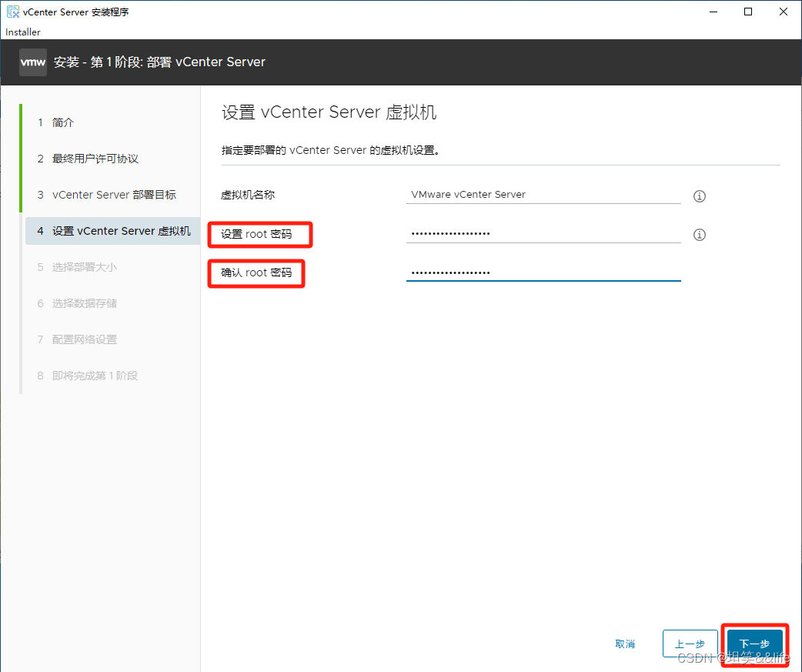Viewport: 802px width, 672px height.
Task: Close the vCenter Server installer window
Action: click(x=783, y=12)
